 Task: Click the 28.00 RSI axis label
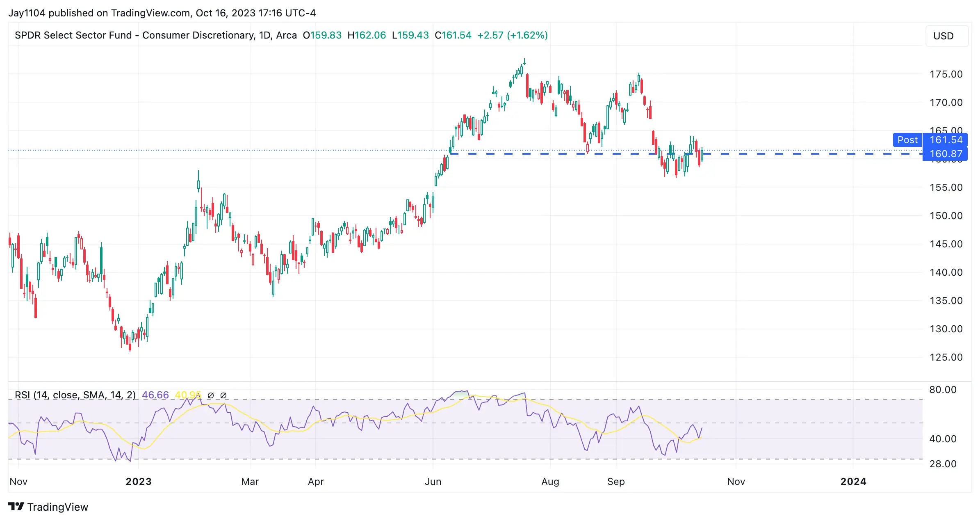[943, 464]
